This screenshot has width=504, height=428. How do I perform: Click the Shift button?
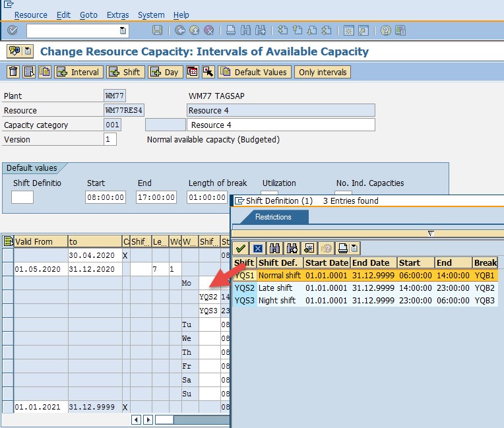click(x=126, y=72)
